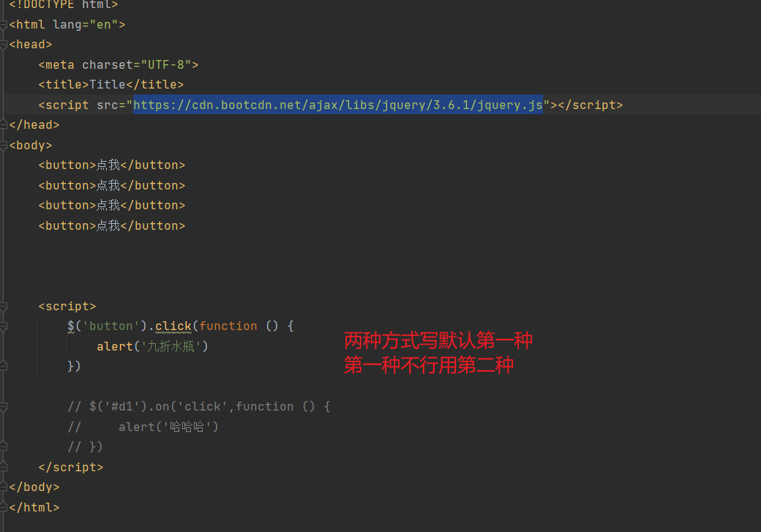Click the inline <script> opening tag text
This screenshot has height=532, width=761.
pyautogui.click(x=67, y=307)
